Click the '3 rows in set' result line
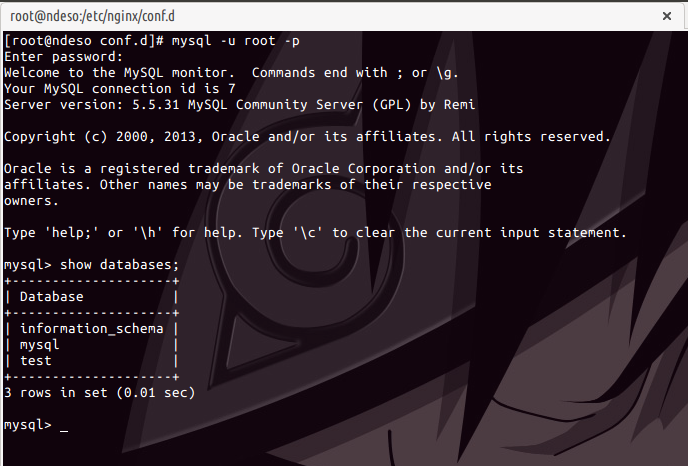688x466 pixels. [100, 392]
